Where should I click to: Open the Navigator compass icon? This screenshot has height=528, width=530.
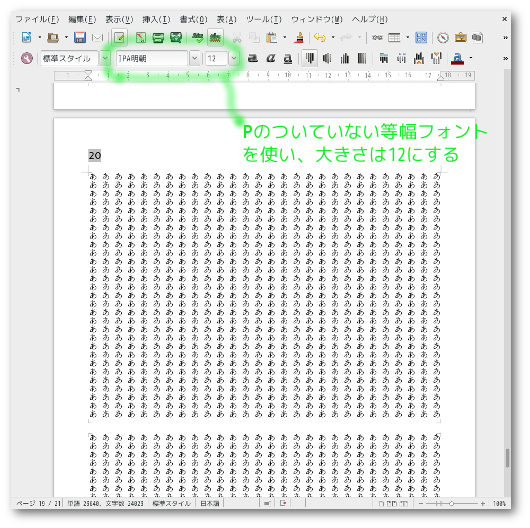[443, 38]
